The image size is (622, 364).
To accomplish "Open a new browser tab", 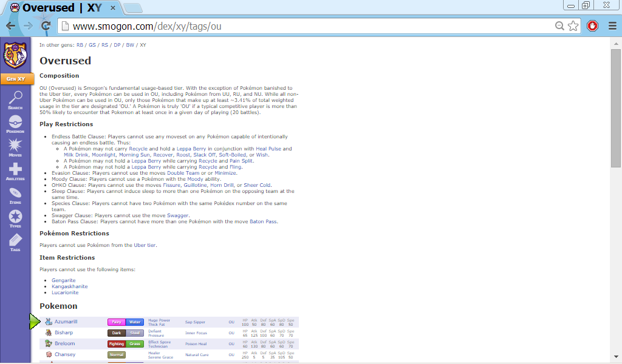I will tap(132, 7).
